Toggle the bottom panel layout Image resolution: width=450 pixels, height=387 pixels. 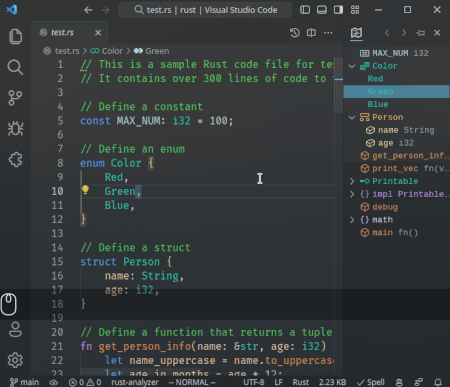click(x=322, y=10)
